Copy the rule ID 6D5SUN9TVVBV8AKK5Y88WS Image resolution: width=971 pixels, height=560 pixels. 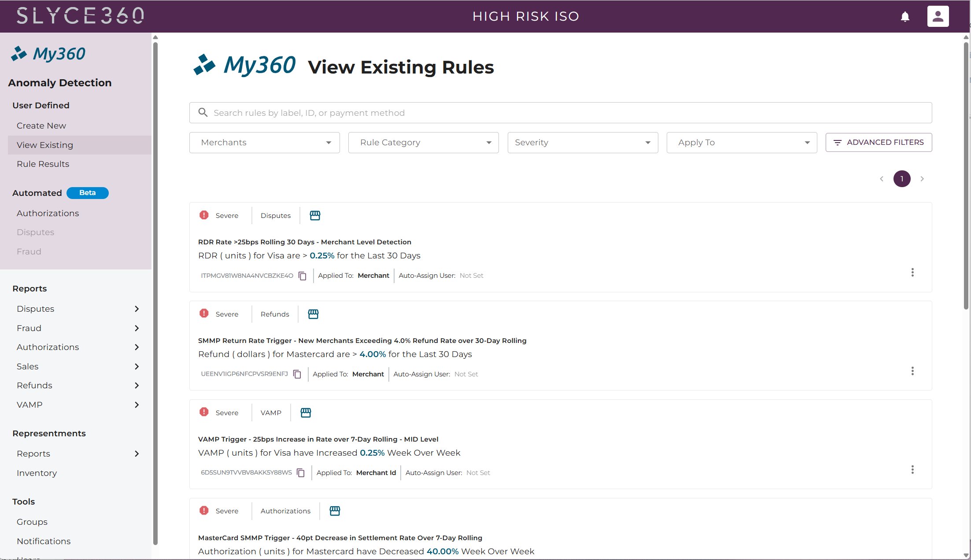tap(301, 473)
